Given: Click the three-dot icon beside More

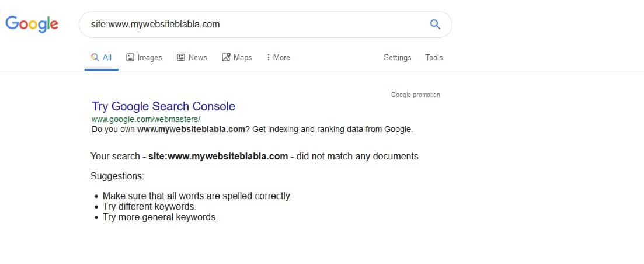Looking at the screenshot, I should click(x=268, y=57).
